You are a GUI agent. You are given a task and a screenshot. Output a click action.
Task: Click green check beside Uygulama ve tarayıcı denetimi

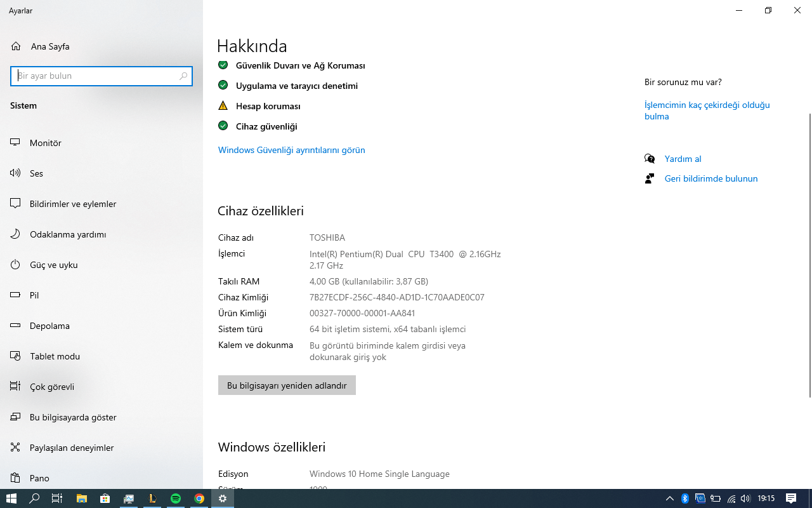tap(223, 85)
